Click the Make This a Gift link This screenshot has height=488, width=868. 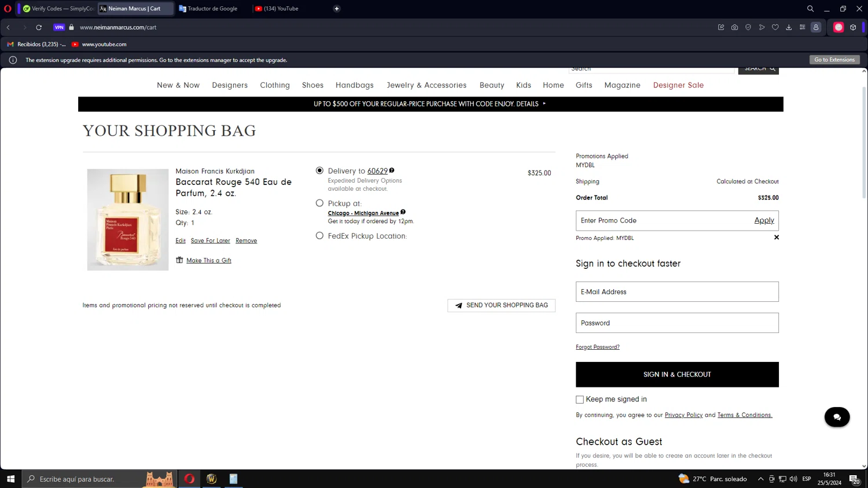point(209,261)
